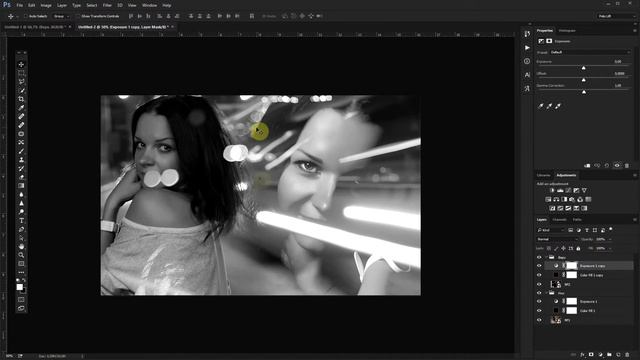Image resolution: width=640 pixels, height=360 pixels.
Task: Select the Move tool in toolbox
Action: [21, 64]
